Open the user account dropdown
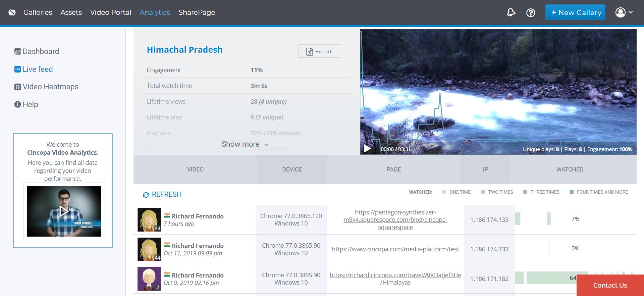644x296 pixels. [624, 12]
